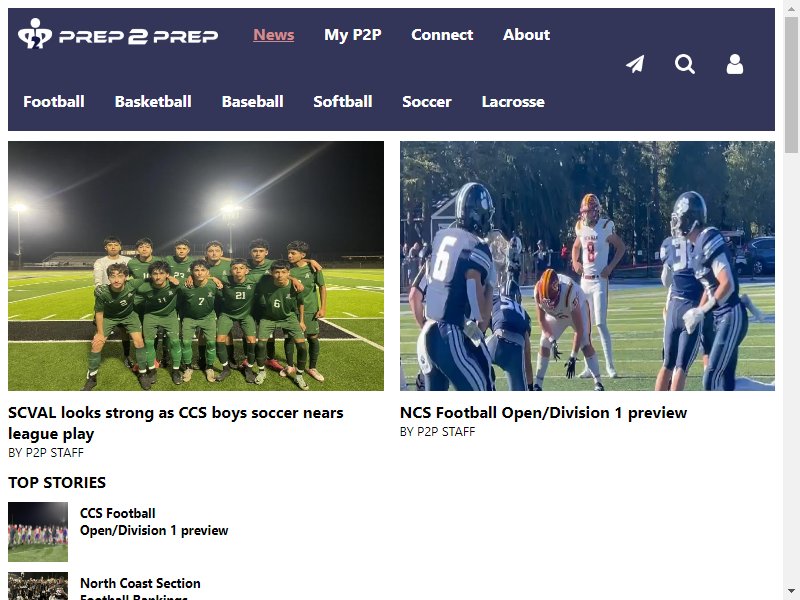Open the My P2P menu
The height and width of the screenshot is (600, 800).
pos(353,35)
